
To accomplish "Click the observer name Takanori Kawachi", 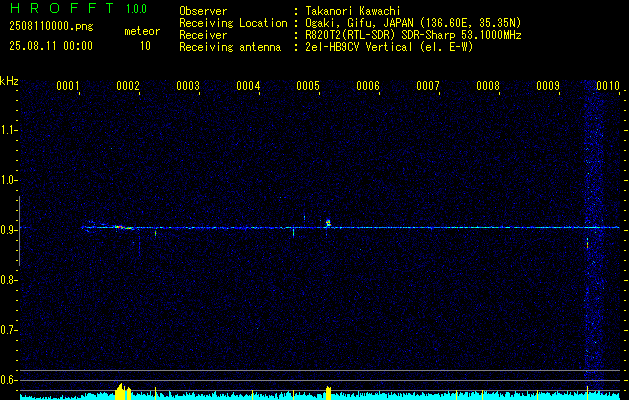I will click(x=353, y=11).
